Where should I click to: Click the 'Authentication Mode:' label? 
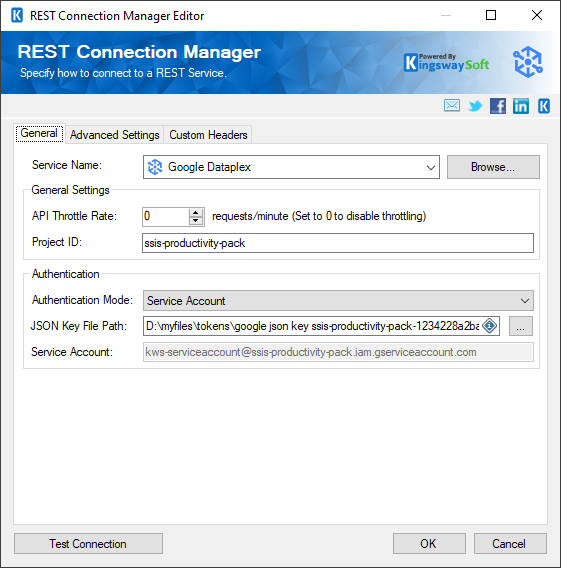pyautogui.click(x=83, y=300)
